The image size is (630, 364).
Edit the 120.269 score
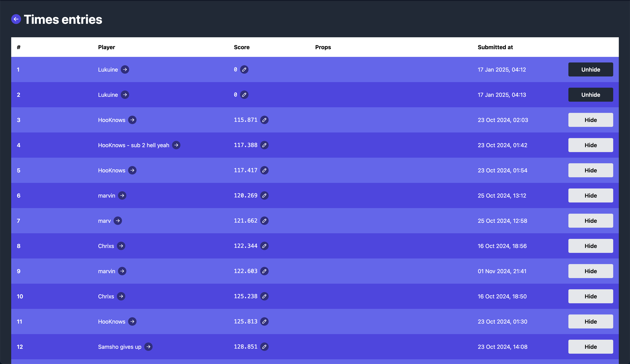tap(264, 195)
